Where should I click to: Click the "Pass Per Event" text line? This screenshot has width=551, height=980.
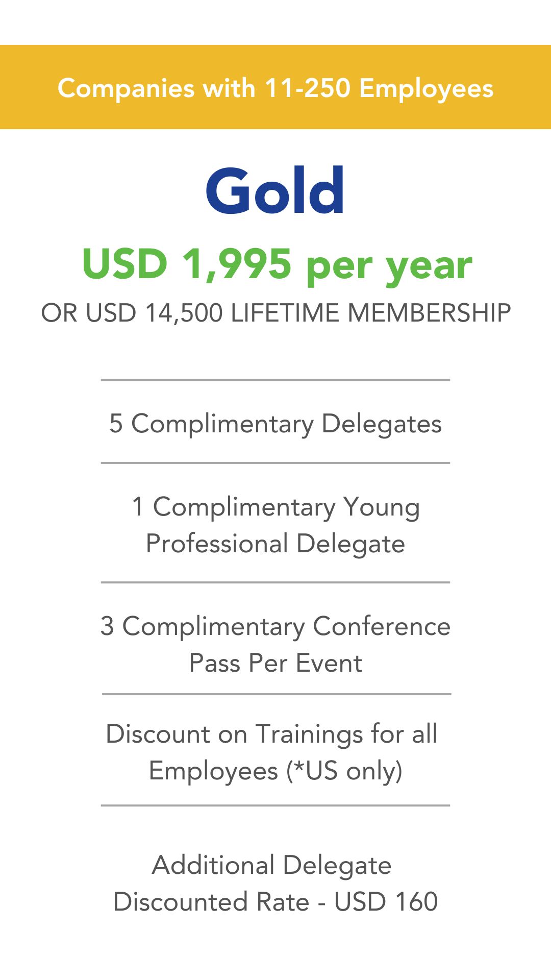(x=275, y=663)
